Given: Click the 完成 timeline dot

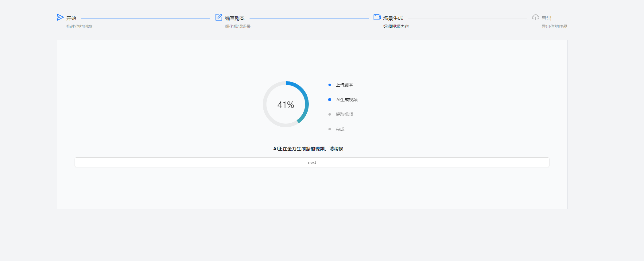Looking at the screenshot, I should pyautogui.click(x=330, y=129).
